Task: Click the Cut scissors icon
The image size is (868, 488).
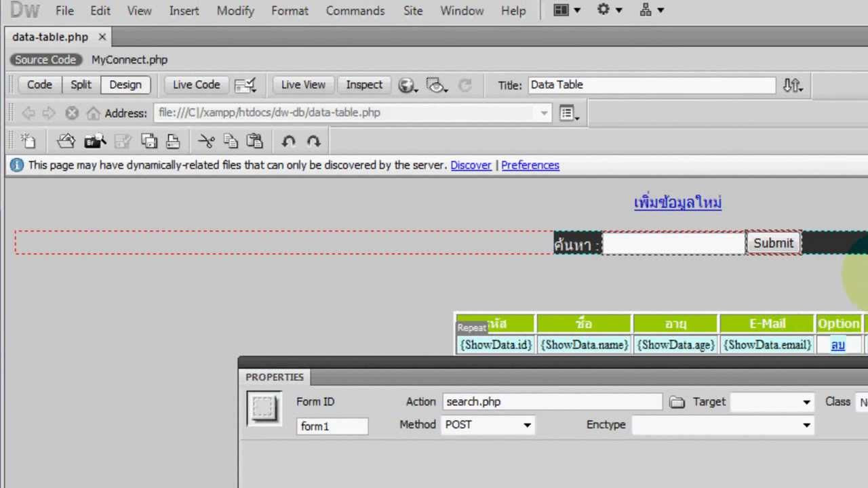Action: pos(206,141)
